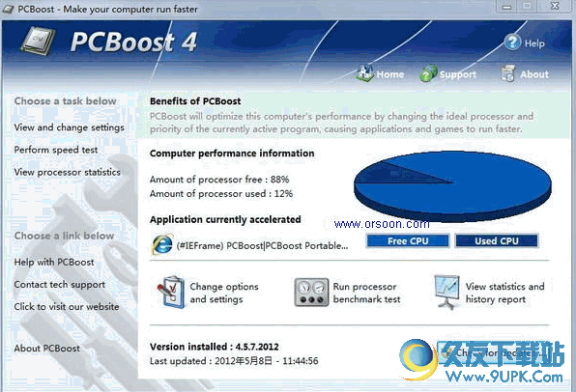Click the Version installed 4.5.7.2012 text
The image size is (576, 392).
point(215,347)
